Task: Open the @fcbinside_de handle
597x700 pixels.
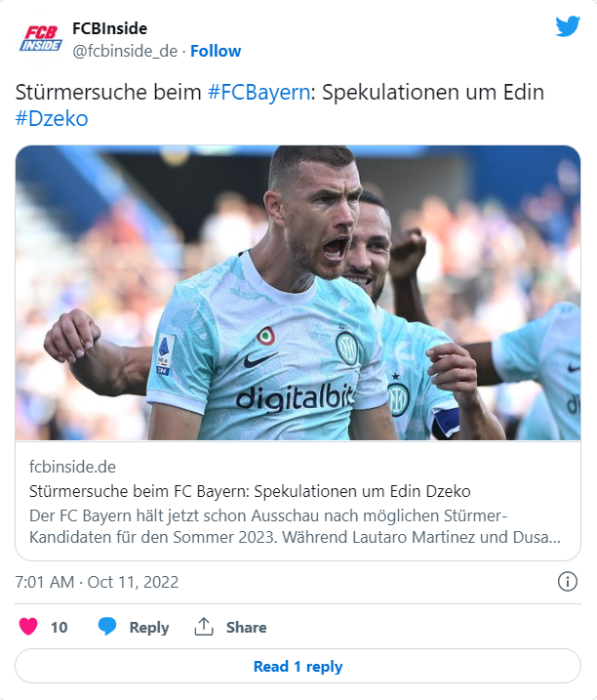Action: 125,51
